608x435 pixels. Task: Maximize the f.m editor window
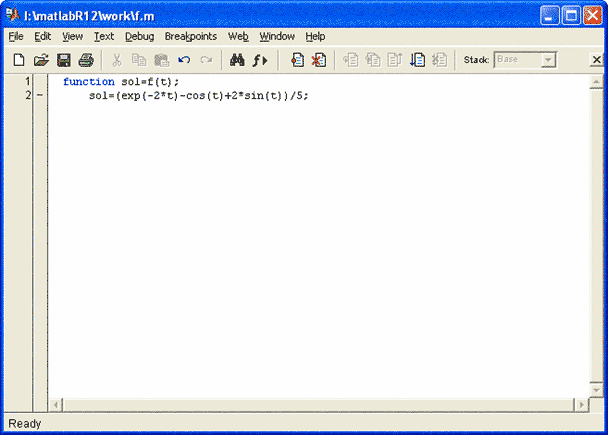click(571, 16)
